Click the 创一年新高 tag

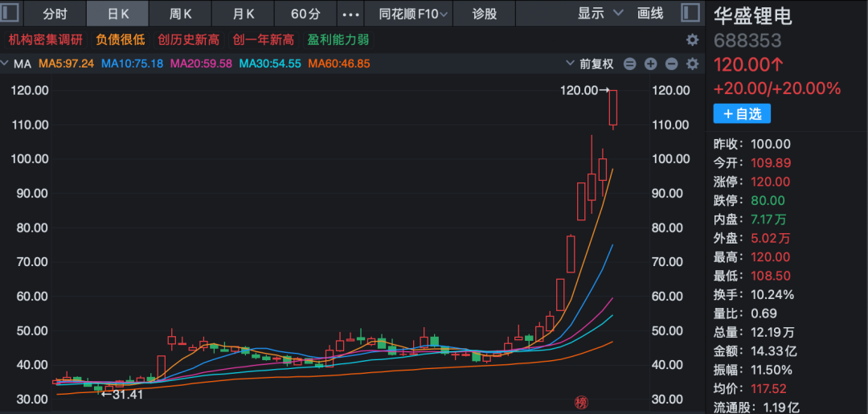point(263,40)
